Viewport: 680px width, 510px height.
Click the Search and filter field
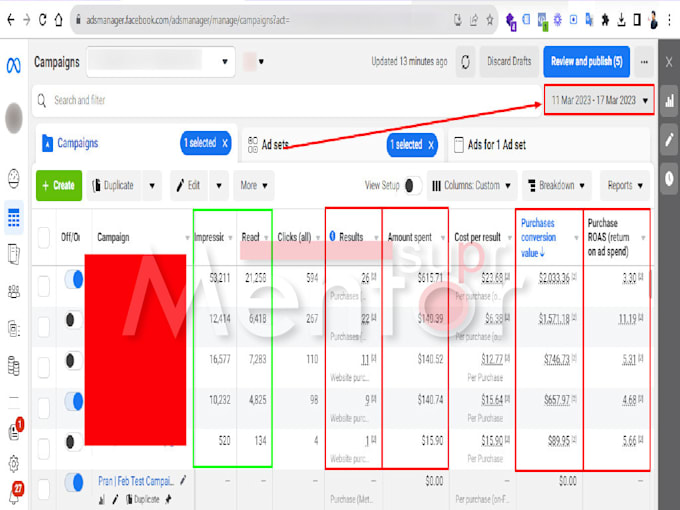point(286,100)
